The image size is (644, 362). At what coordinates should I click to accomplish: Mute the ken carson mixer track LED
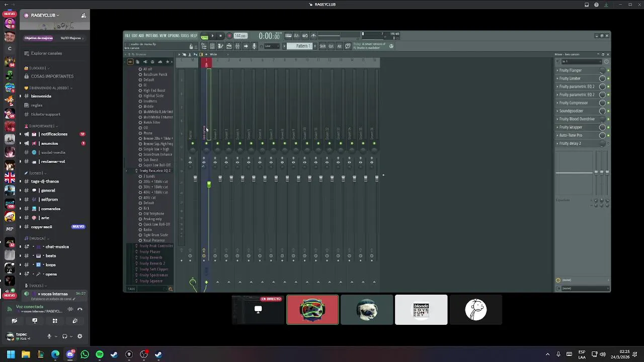[206, 143]
